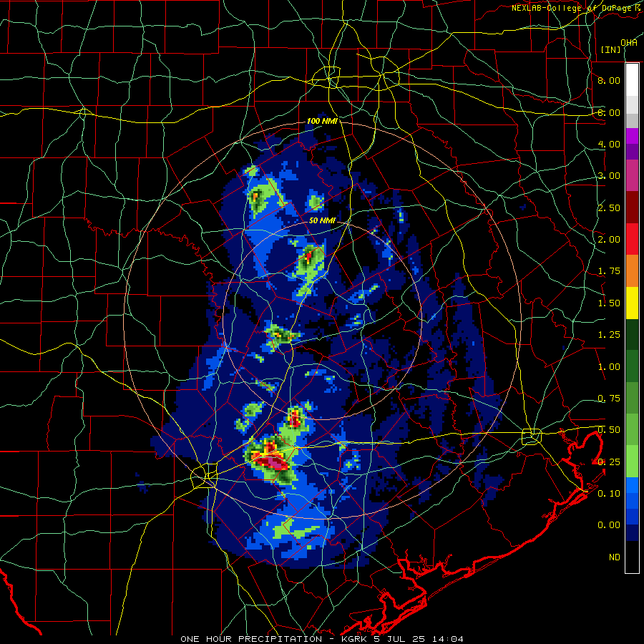
Task: Click the 0.00 legend value
Action: (609, 525)
